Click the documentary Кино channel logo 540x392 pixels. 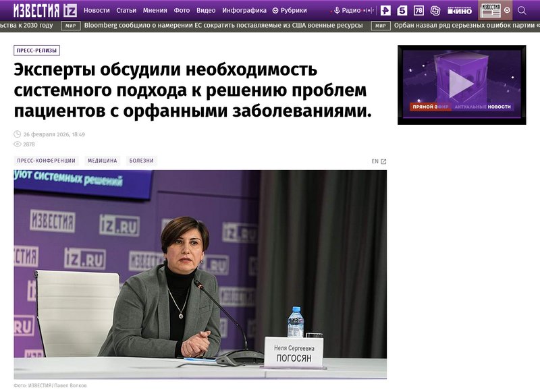(460, 11)
